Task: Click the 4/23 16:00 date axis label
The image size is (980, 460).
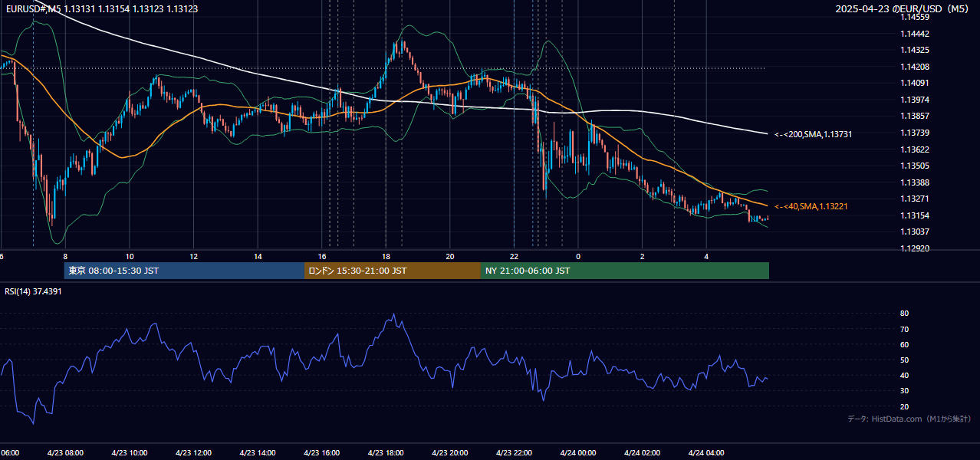Action: tap(321, 453)
